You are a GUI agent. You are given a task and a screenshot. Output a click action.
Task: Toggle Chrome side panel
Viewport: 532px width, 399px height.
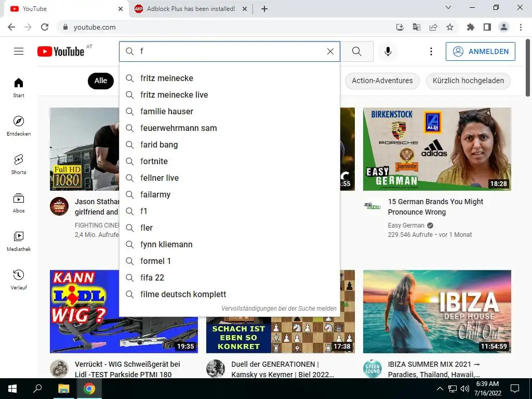point(487,27)
